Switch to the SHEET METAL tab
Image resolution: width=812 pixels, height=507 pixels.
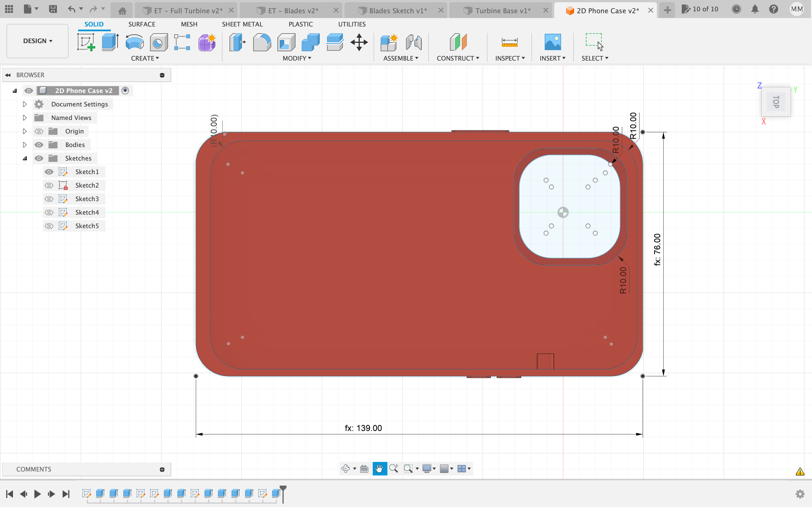pos(242,24)
